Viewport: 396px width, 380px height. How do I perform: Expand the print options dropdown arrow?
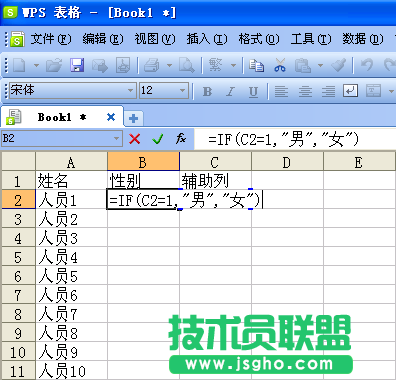(169, 65)
